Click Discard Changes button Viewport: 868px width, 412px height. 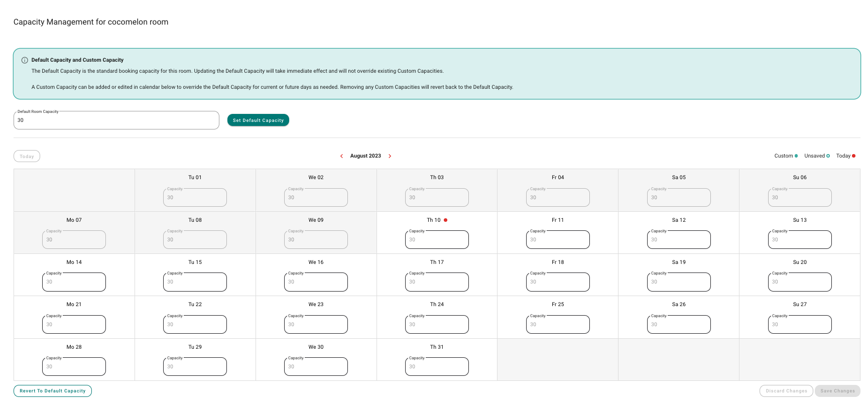(x=786, y=391)
